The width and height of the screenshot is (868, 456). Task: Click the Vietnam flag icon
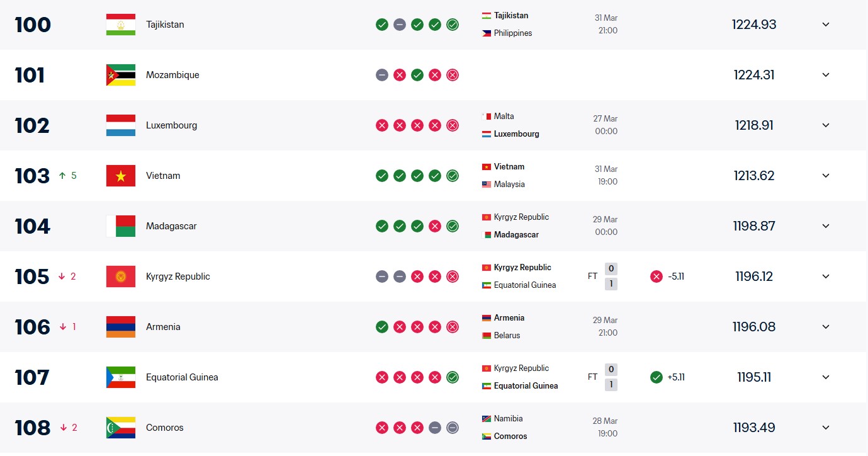120,176
